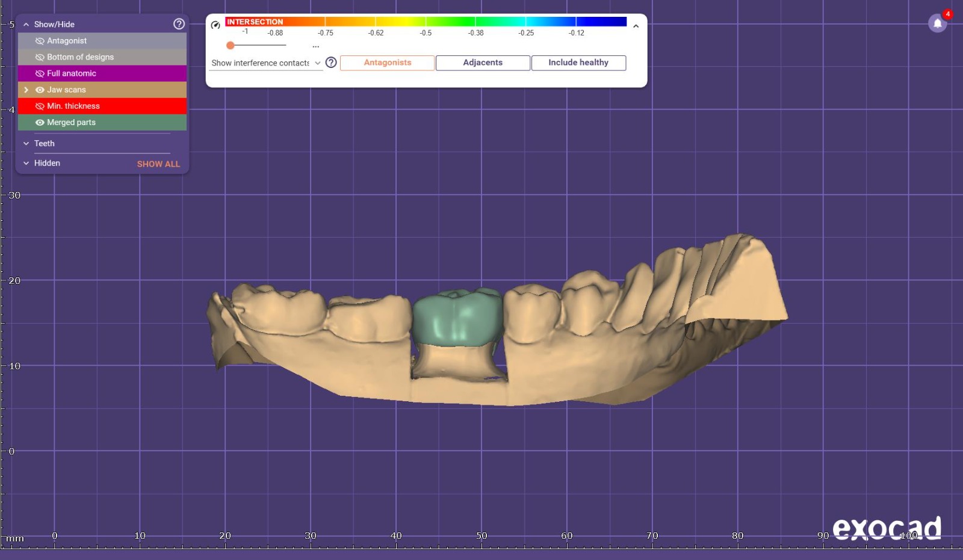Screen dimensions: 963x560
Task: Hide the Merged parts layer
Action: pos(40,122)
